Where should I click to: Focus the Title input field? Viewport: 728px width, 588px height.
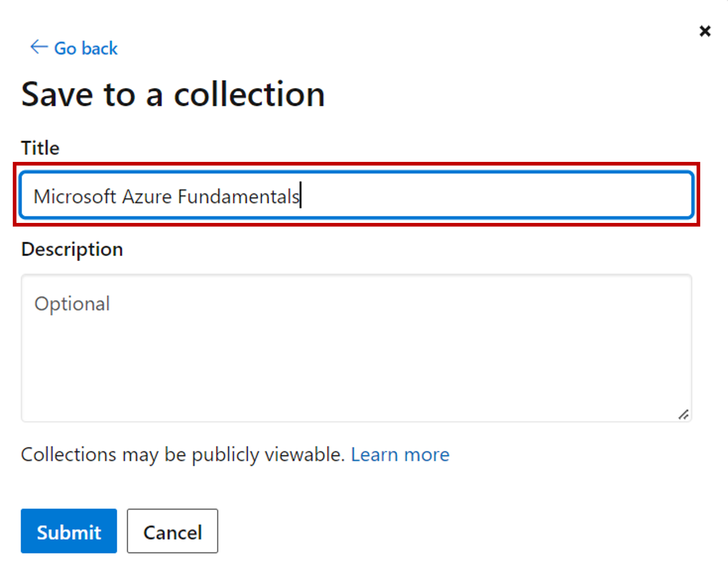pyautogui.click(x=357, y=196)
